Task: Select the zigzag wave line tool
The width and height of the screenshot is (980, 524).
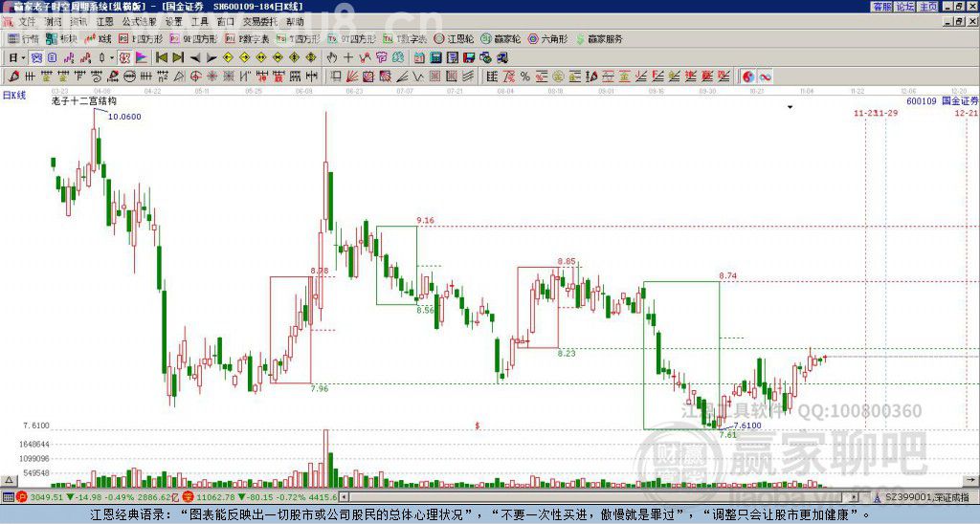Action: pos(418,76)
